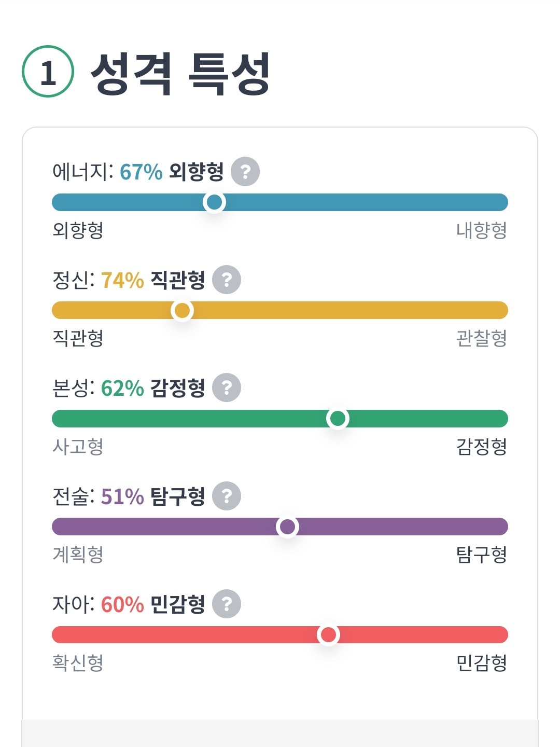Click the blue 에너지 slider handle

pyautogui.click(x=214, y=202)
